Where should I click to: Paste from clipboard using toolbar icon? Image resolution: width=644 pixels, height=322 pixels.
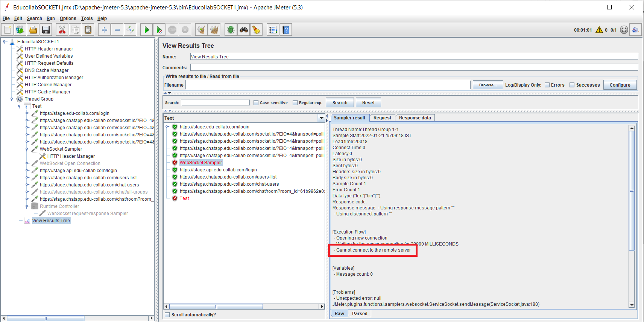pyautogui.click(x=88, y=30)
